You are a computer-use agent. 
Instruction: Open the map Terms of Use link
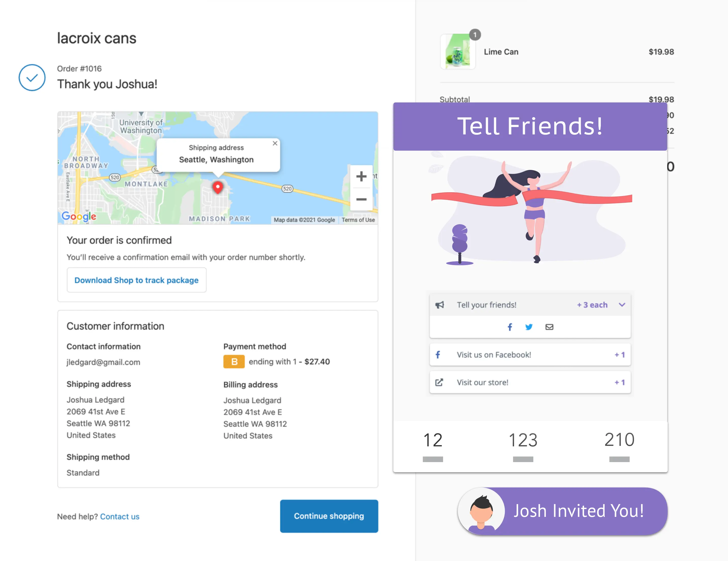(358, 220)
